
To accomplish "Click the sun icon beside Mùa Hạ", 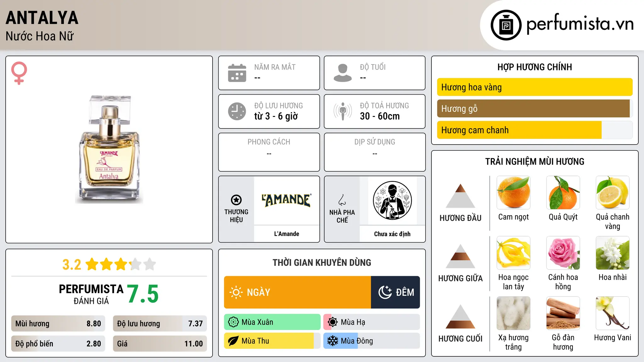I will [333, 322].
